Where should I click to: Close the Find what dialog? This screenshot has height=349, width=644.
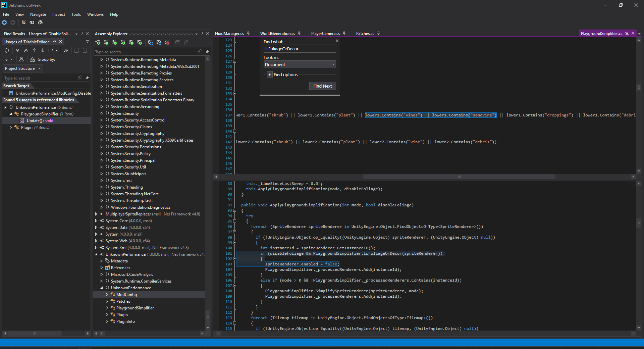pyautogui.click(x=337, y=41)
